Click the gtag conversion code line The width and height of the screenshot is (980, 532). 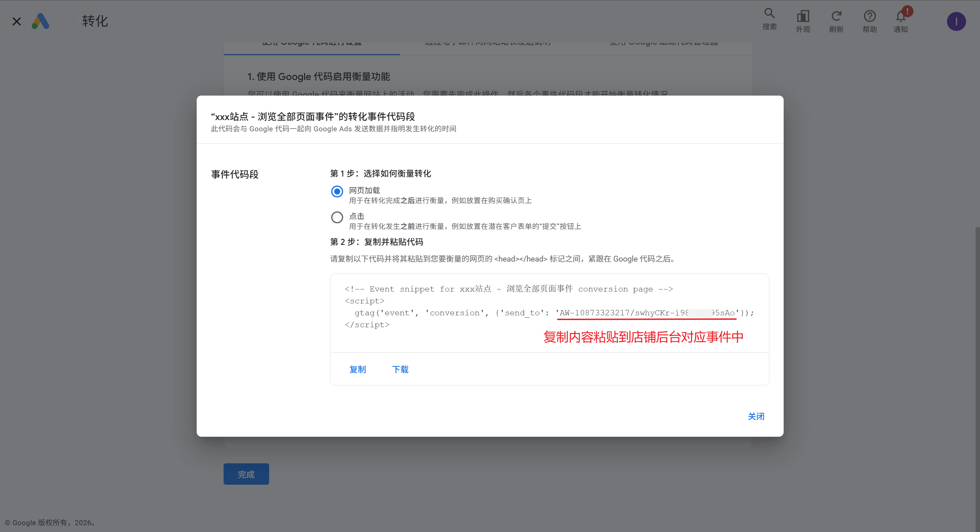tap(554, 313)
